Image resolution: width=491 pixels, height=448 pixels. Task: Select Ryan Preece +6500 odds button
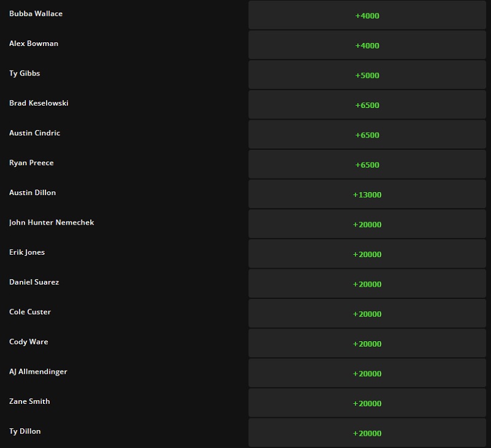coord(367,164)
